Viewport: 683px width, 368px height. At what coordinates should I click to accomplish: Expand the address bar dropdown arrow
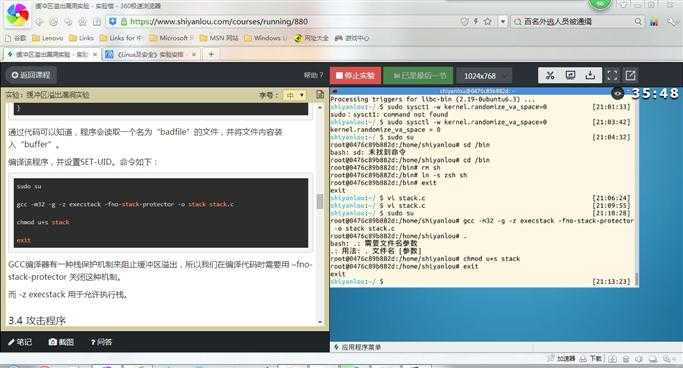[x=503, y=21]
